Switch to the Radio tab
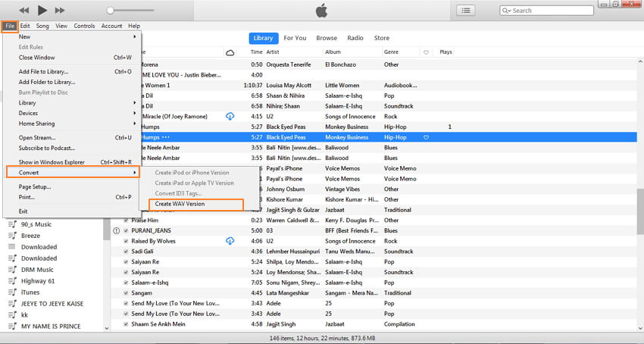Image resolution: width=644 pixels, height=344 pixels. [355, 38]
